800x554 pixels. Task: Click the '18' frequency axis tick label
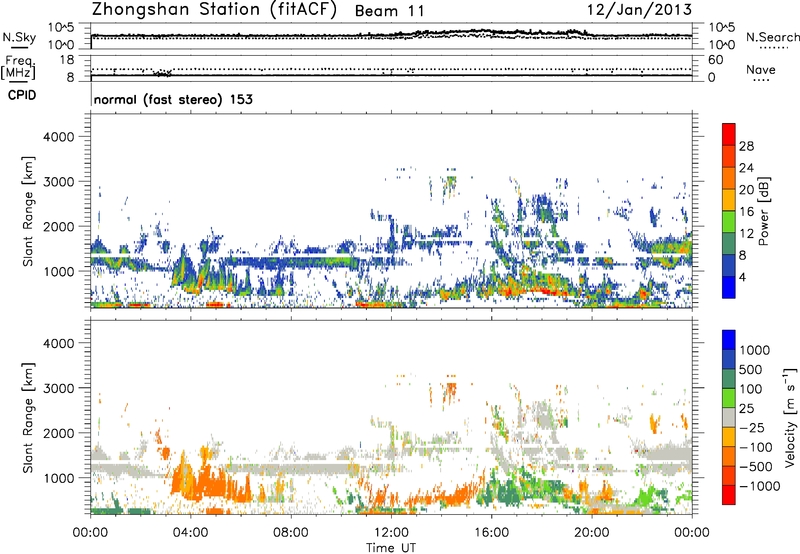pos(67,60)
